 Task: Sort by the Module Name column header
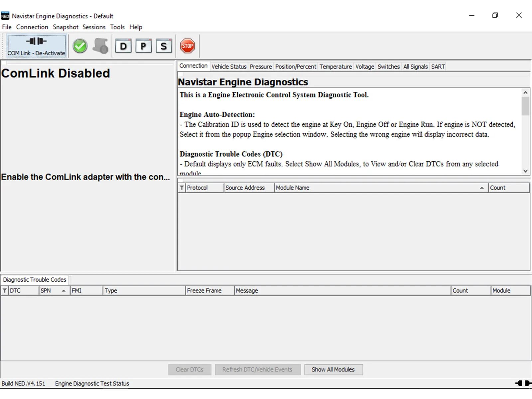point(381,188)
